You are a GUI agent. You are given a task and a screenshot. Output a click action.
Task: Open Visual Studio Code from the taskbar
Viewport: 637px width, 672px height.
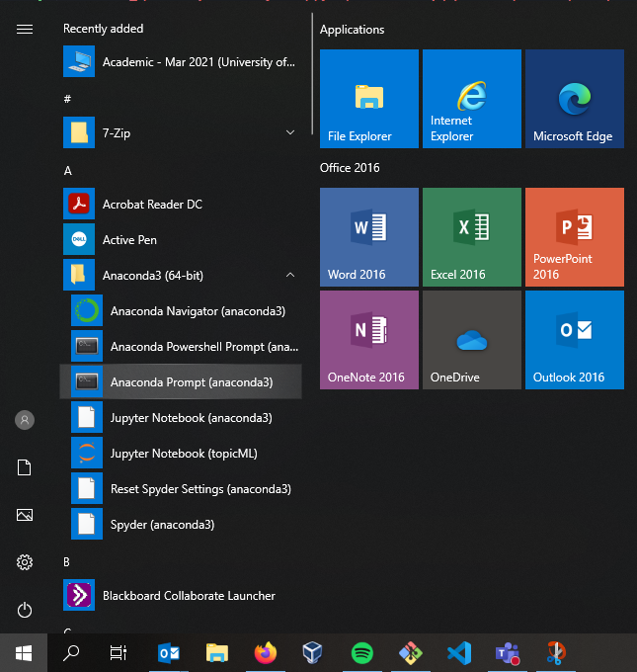coord(459,652)
